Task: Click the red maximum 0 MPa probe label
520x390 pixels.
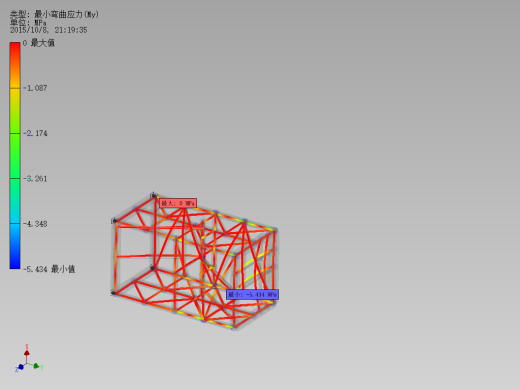Action: [x=178, y=203]
